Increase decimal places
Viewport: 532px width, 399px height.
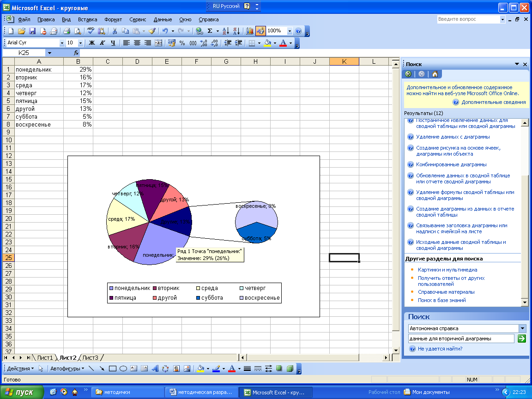coord(204,43)
